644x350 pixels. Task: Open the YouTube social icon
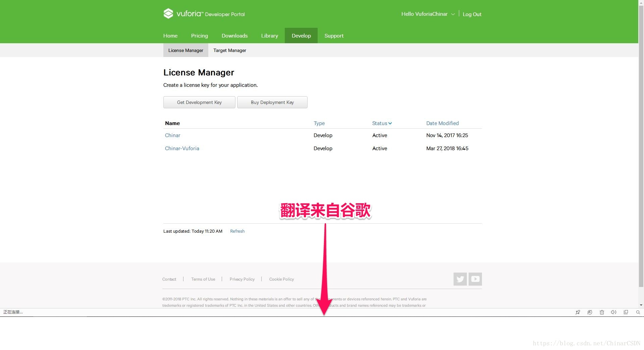tap(475, 279)
